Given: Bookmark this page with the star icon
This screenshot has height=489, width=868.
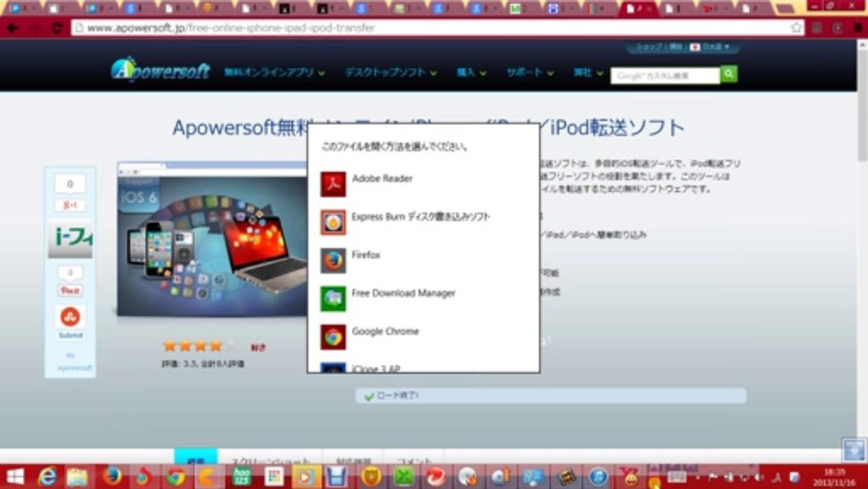Looking at the screenshot, I should tap(797, 28).
